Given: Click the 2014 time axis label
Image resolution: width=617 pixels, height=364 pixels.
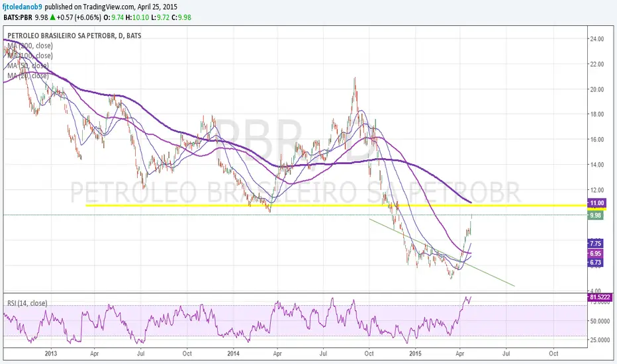Looking at the screenshot, I should pos(233,353).
